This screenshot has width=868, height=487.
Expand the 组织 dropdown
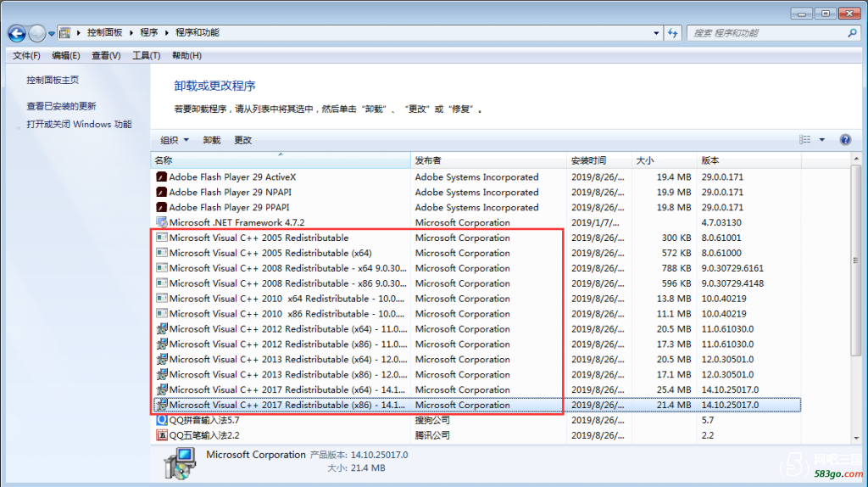[175, 140]
